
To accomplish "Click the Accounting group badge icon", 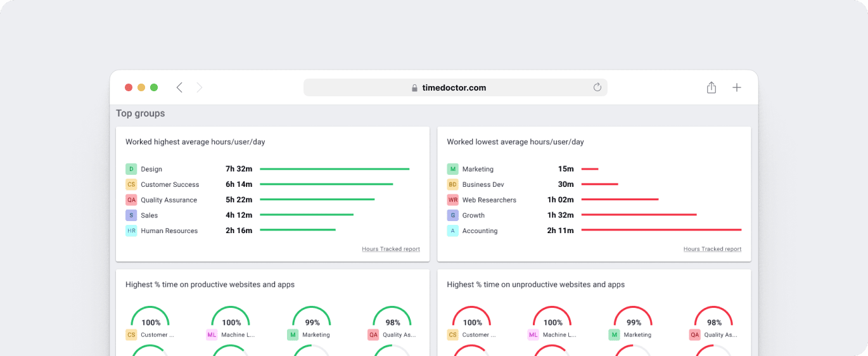I will 452,231.
